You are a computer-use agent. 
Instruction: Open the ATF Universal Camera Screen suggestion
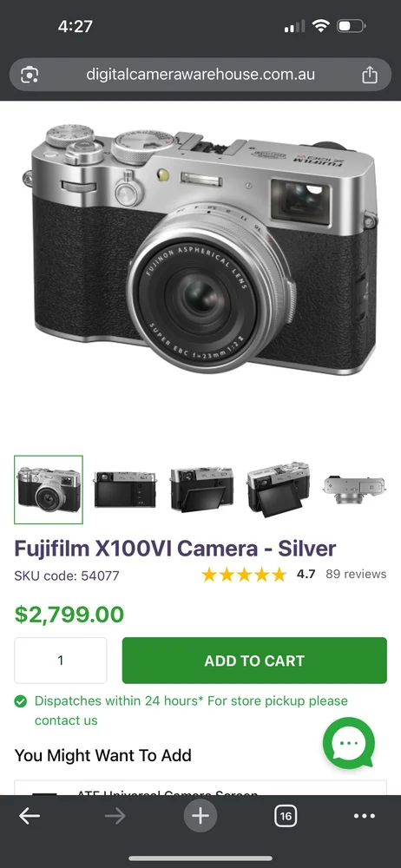point(200,788)
